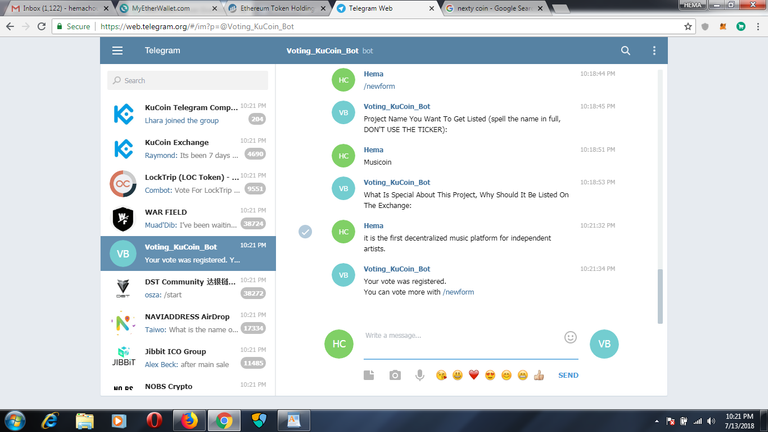Open the NAVIADDRESS AirDrop chat
Viewport: 768px width, 432px height.
point(188,323)
